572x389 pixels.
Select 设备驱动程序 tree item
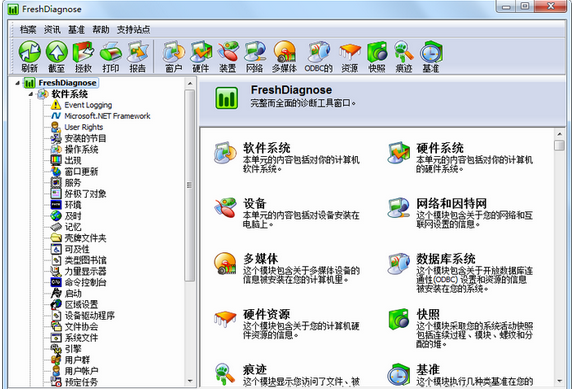(90, 316)
